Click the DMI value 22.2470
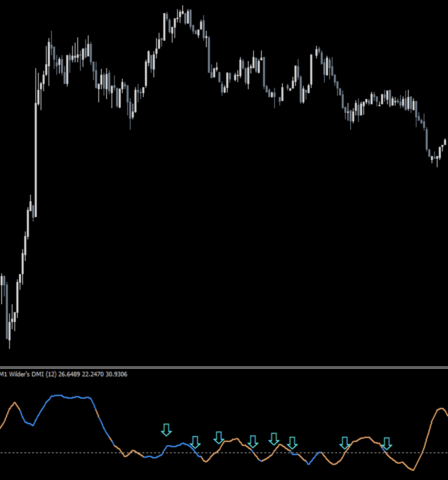 (93, 374)
